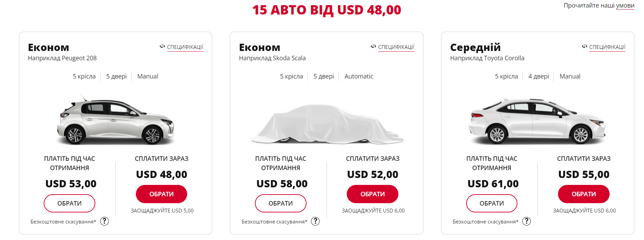Select Skoda Scala pay now for USD 52,00
Viewport: 644px width, 240px height.
click(373, 194)
